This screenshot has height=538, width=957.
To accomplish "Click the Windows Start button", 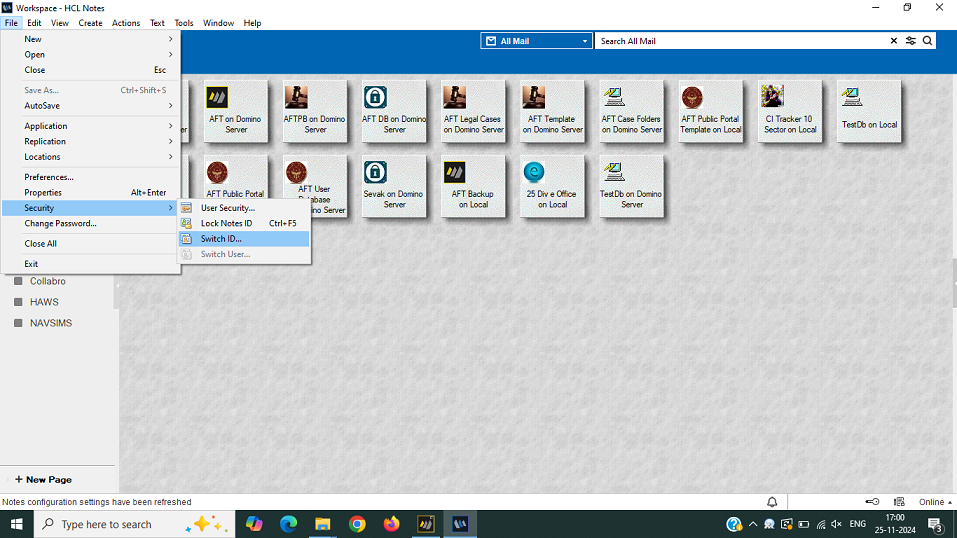I will pyautogui.click(x=16, y=524).
